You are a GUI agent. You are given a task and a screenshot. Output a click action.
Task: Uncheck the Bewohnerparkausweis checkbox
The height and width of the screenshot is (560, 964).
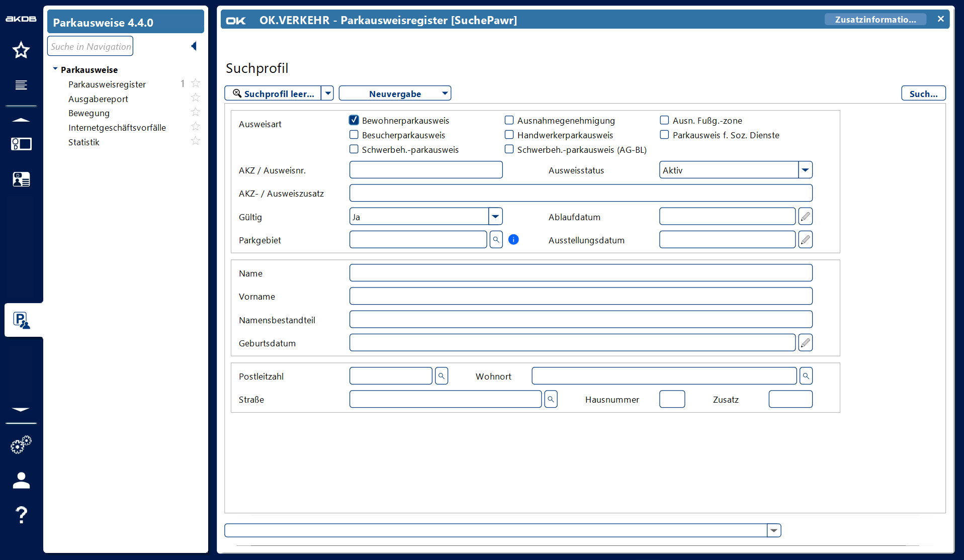click(x=354, y=120)
